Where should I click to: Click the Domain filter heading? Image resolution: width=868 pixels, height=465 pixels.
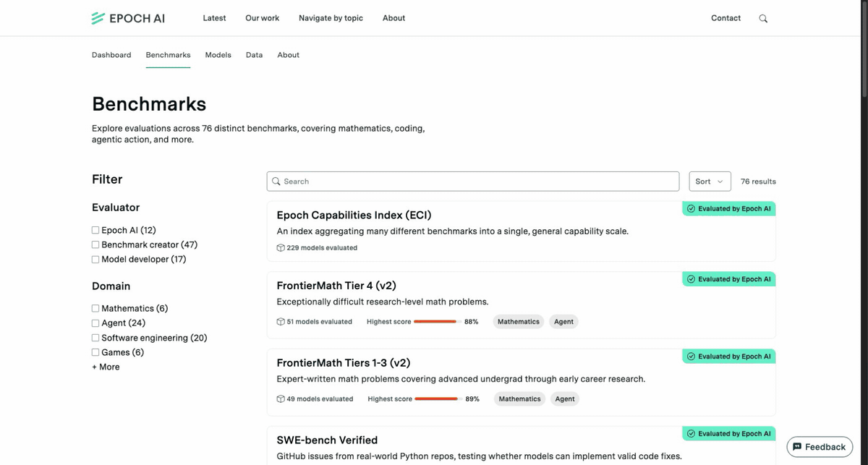[111, 286]
